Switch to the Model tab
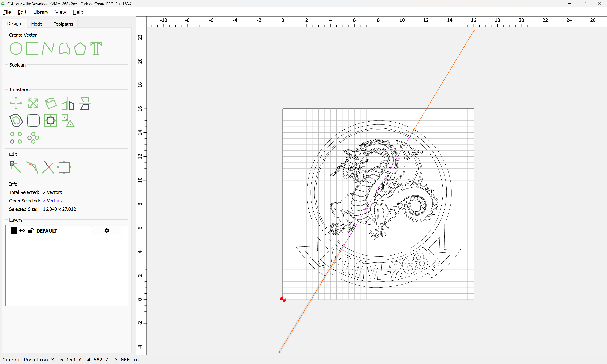The image size is (607, 364). coord(37,24)
